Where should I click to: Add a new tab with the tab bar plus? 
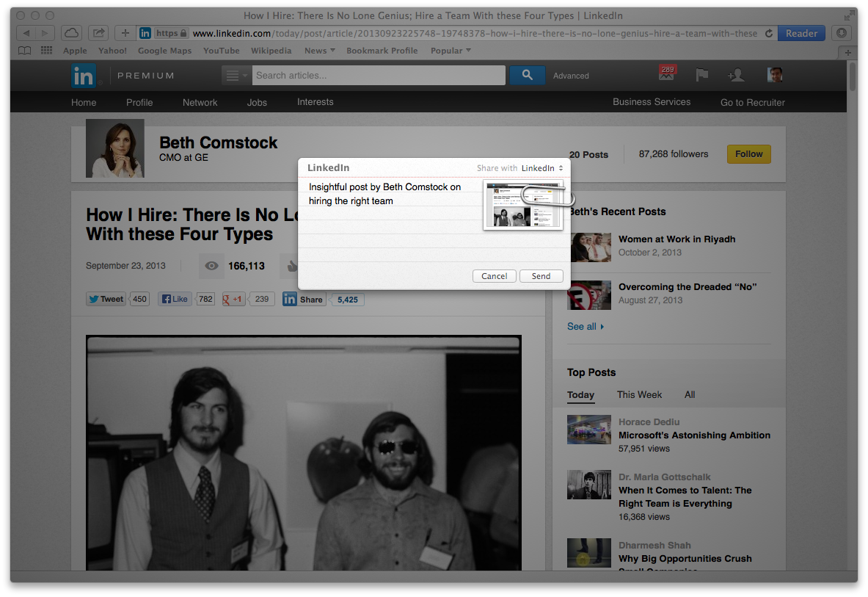(x=847, y=52)
